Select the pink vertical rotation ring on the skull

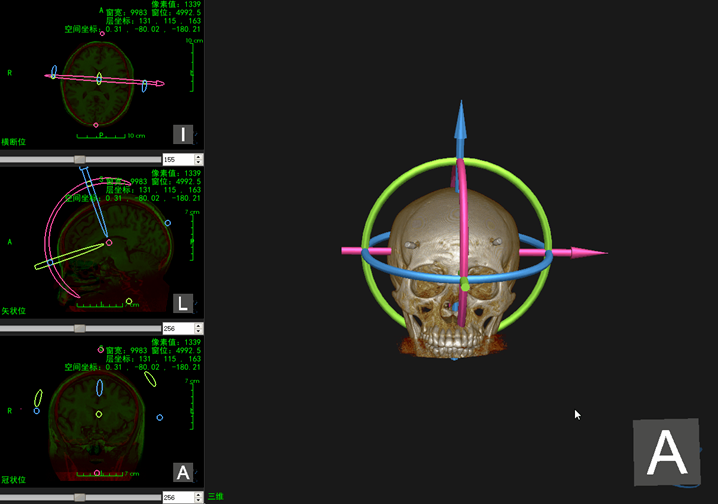pyautogui.click(x=463, y=220)
